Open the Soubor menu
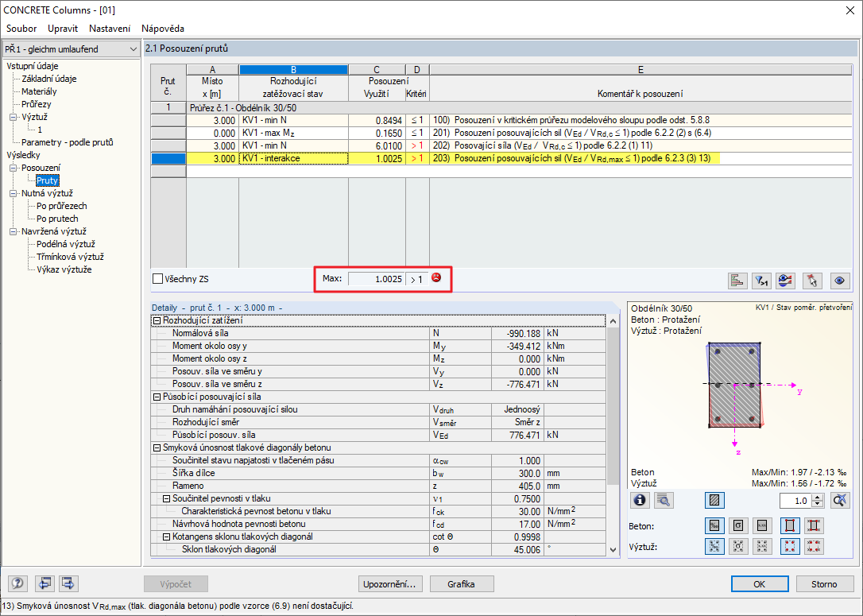This screenshot has height=616, width=863. tap(21, 29)
